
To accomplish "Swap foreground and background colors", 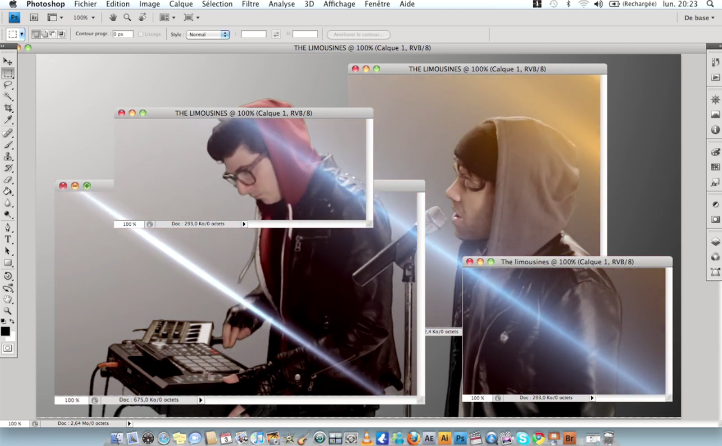I will (12, 321).
